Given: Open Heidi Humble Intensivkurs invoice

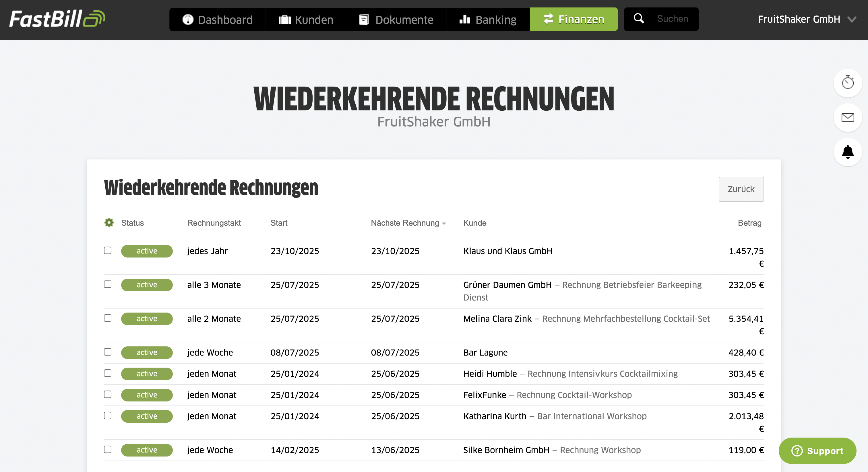Looking at the screenshot, I should [570, 374].
